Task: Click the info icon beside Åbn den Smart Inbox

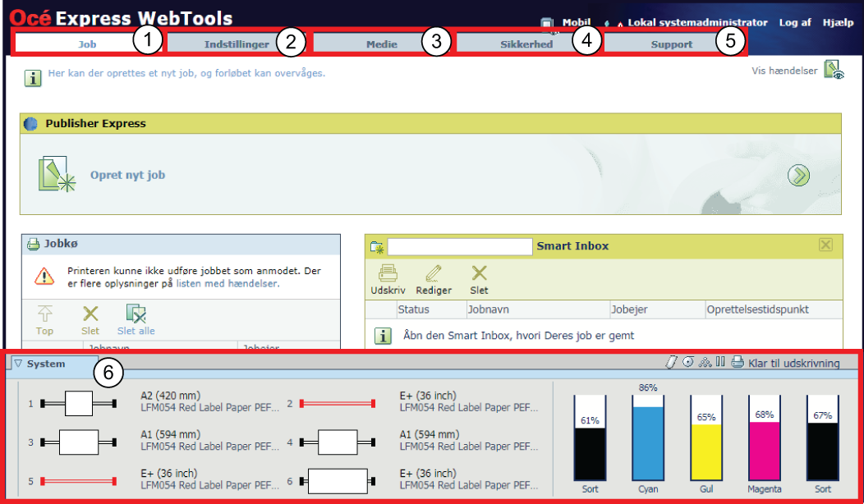Action: (x=383, y=336)
